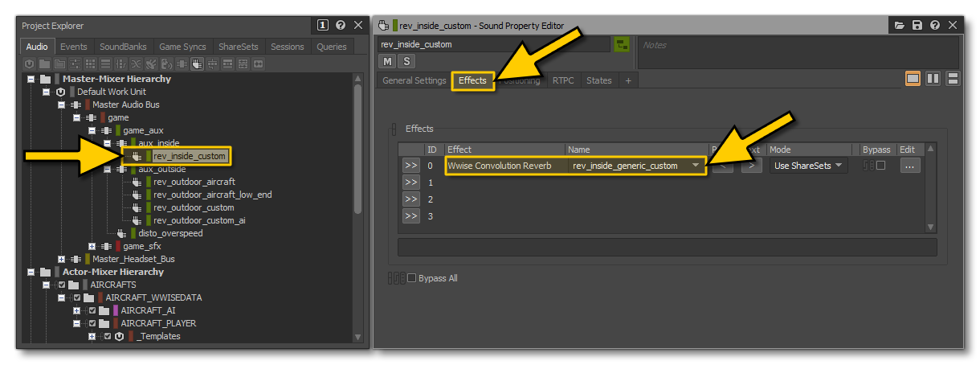Click the green hierarchy icon beside the name field
Image resolution: width=980 pixels, height=365 pixels.
pyautogui.click(x=621, y=45)
